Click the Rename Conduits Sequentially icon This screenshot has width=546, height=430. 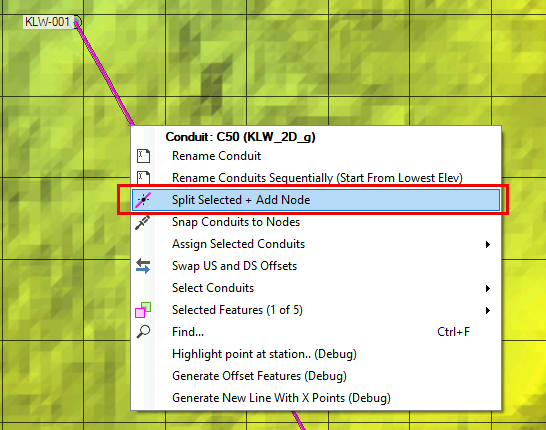click(143, 178)
